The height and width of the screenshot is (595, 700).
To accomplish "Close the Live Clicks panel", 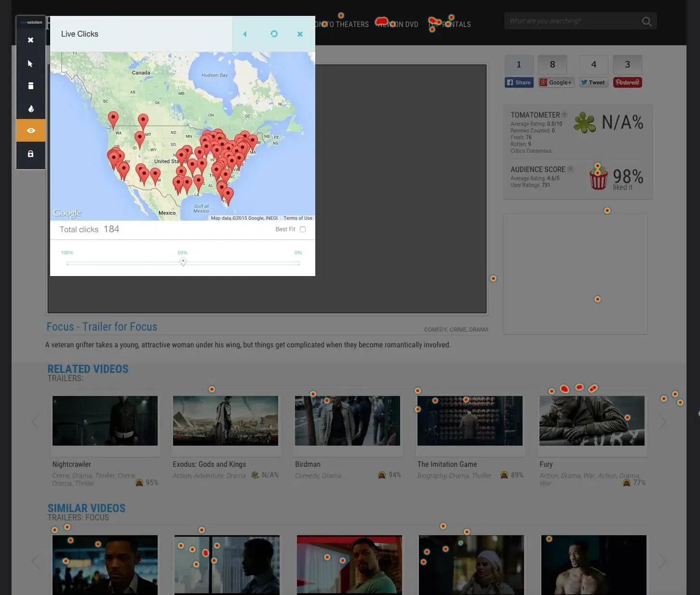I will [300, 34].
